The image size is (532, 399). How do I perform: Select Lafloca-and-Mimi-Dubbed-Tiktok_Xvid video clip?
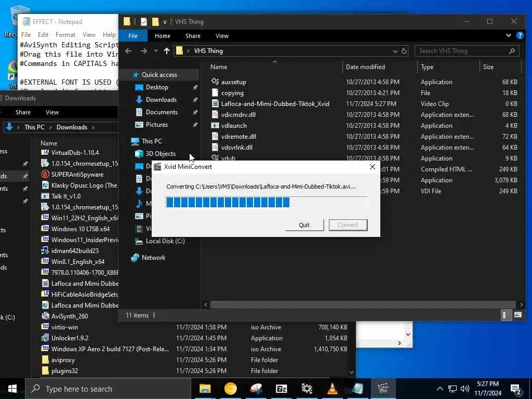pos(275,103)
